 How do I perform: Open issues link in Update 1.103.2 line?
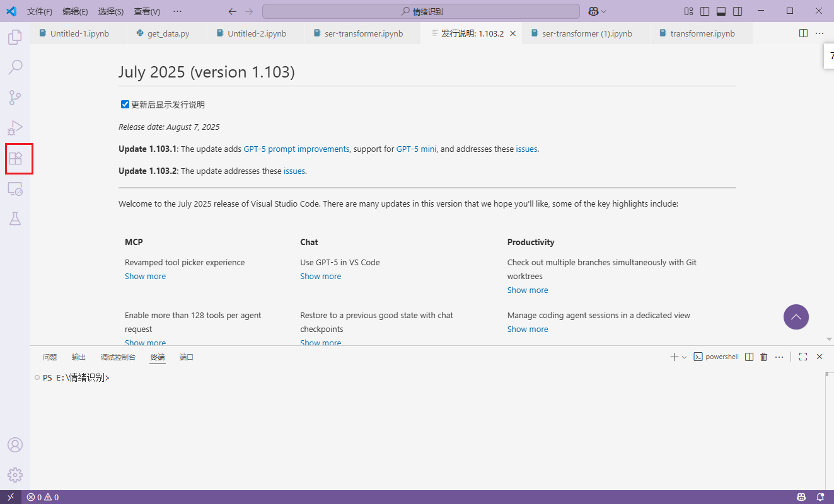(x=294, y=171)
